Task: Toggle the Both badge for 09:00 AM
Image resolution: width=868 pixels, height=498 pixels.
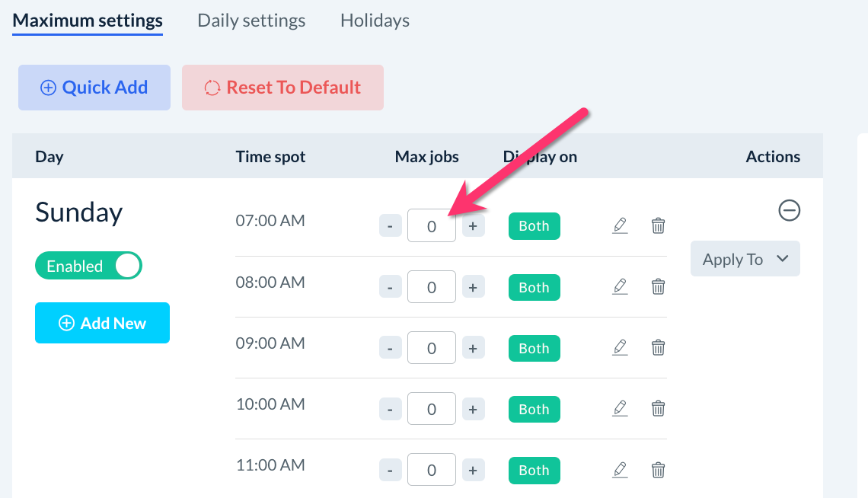Action: pyautogui.click(x=534, y=348)
